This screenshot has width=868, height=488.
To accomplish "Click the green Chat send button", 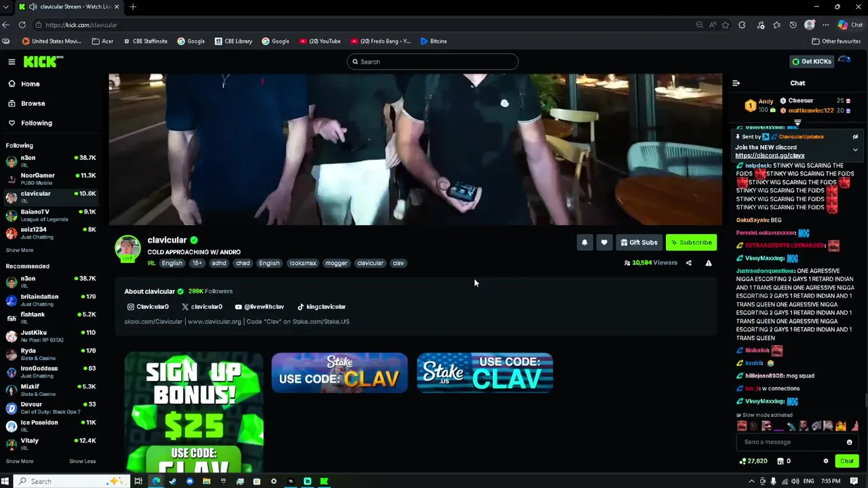I will click(847, 461).
